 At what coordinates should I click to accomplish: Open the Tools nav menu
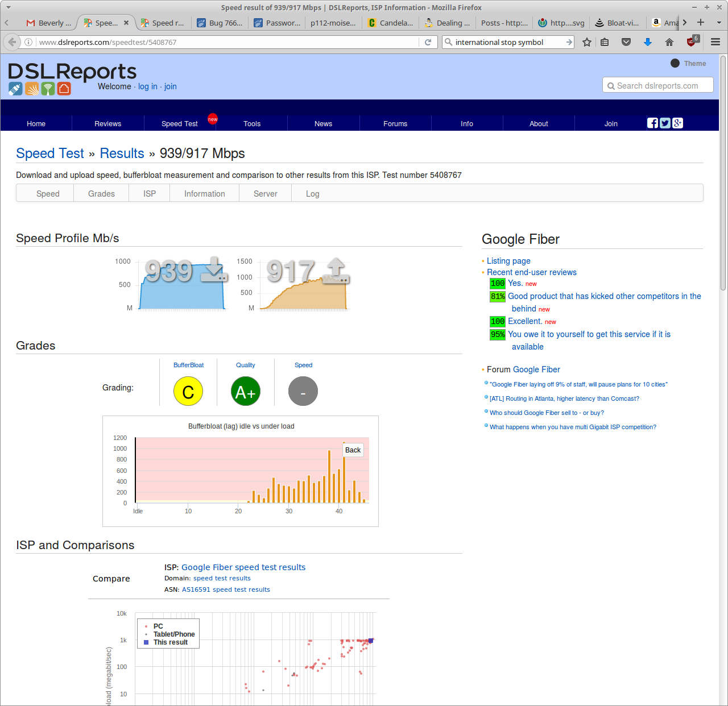click(x=252, y=123)
